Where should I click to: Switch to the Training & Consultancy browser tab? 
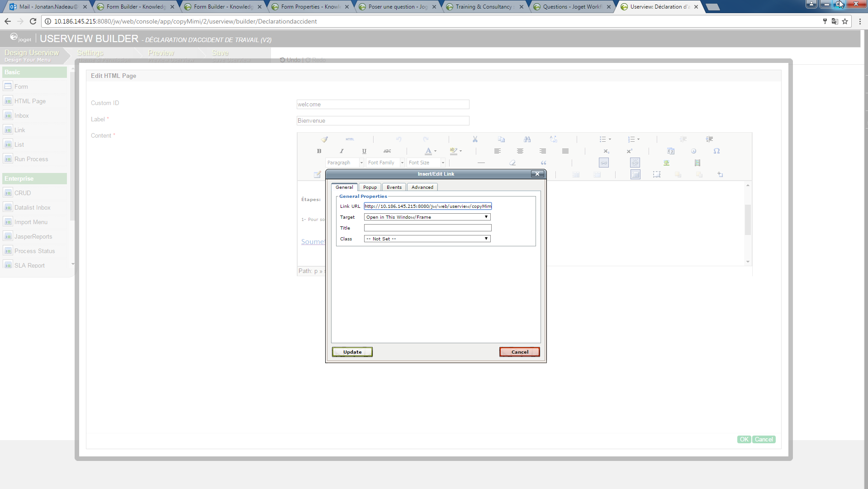coord(485,7)
